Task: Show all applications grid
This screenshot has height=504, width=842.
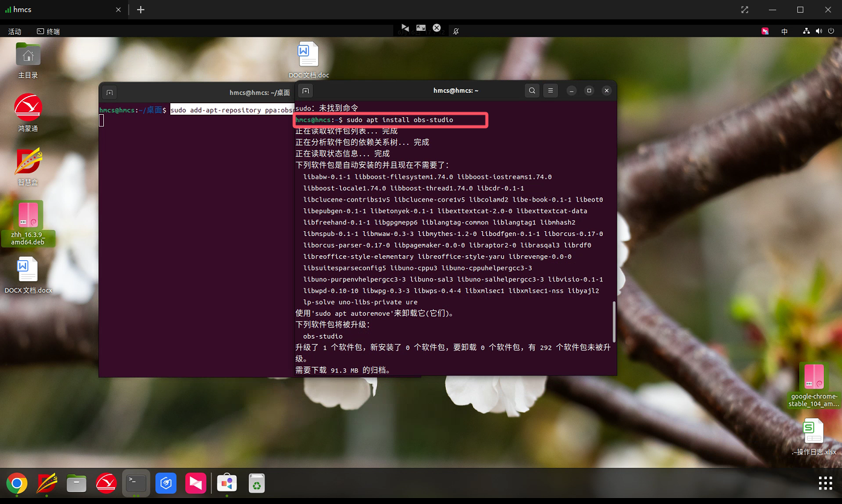Action: pyautogui.click(x=825, y=483)
